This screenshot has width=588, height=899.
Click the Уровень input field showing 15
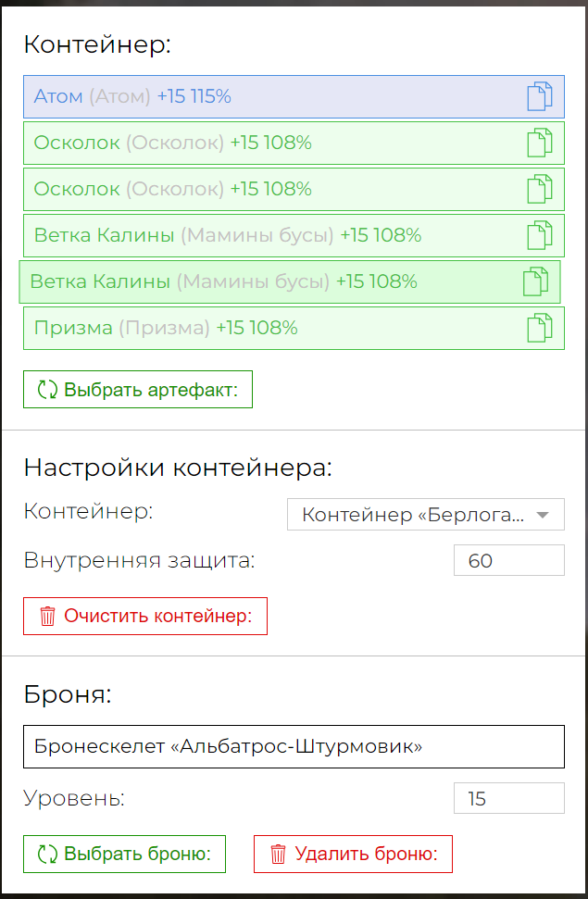pyautogui.click(x=508, y=798)
